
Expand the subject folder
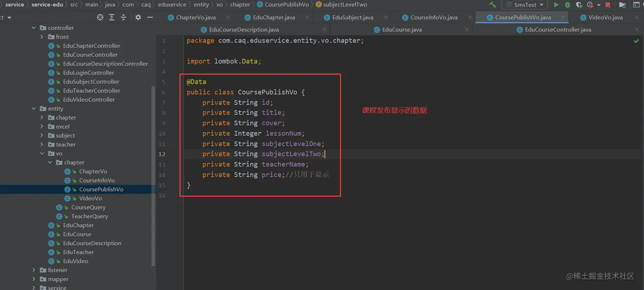click(42, 135)
